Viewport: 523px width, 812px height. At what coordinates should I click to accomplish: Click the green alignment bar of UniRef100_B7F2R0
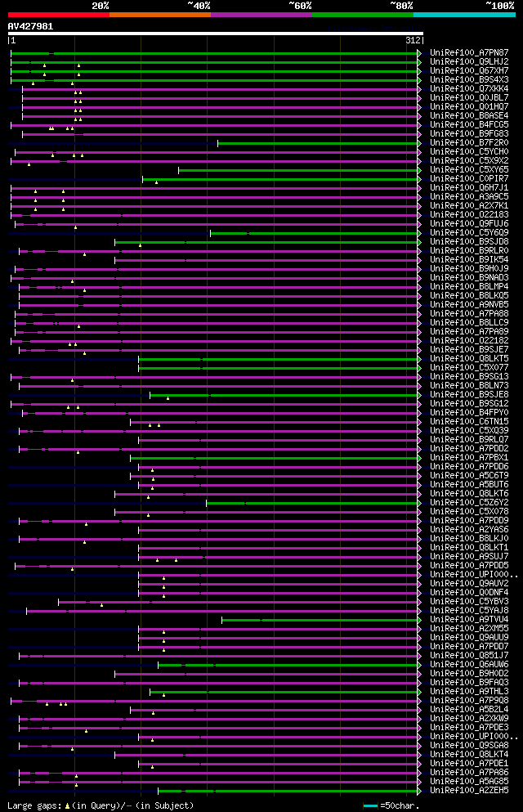pyautogui.click(x=318, y=143)
